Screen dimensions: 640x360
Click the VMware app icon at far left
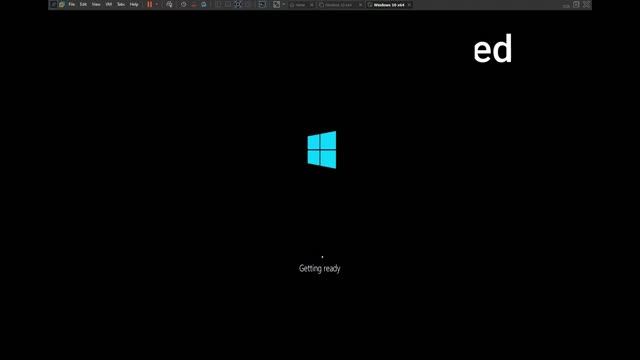[53, 4]
